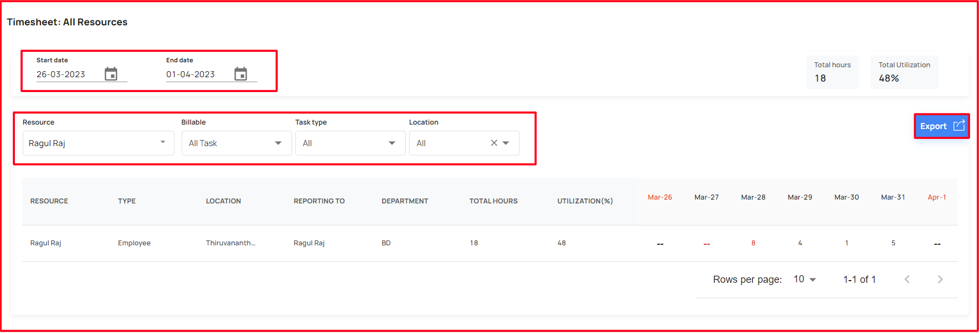Viewport: 980px width, 333px height.
Task: Click the 48 utilization value in the row
Action: 561,243
